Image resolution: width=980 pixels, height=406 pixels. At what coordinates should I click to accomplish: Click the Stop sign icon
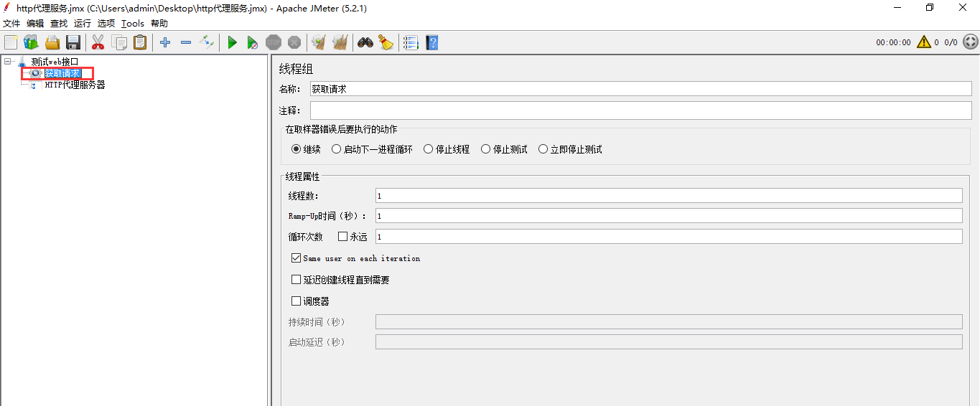pyautogui.click(x=274, y=42)
